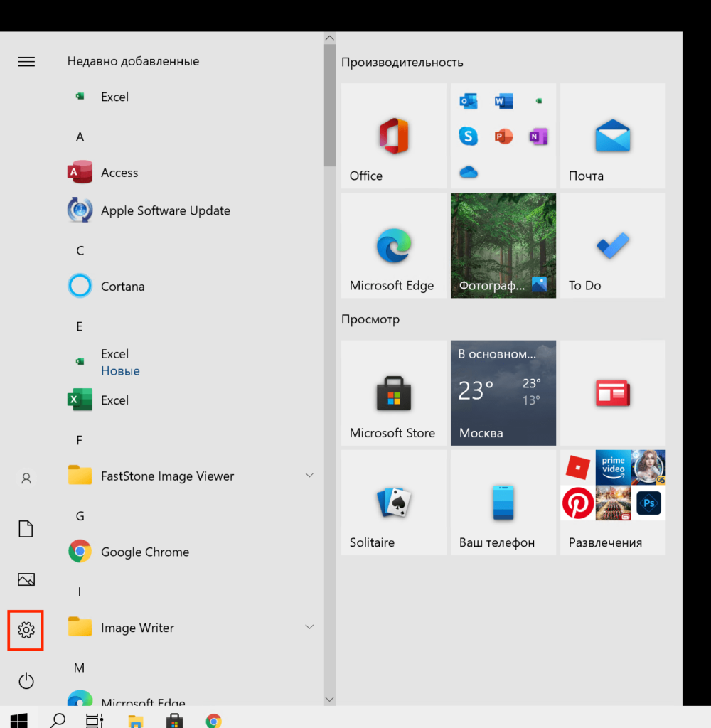Click the app list scrollbar thumb
Viewport: 711px width, 728px height.
click(x=330, y=105)
